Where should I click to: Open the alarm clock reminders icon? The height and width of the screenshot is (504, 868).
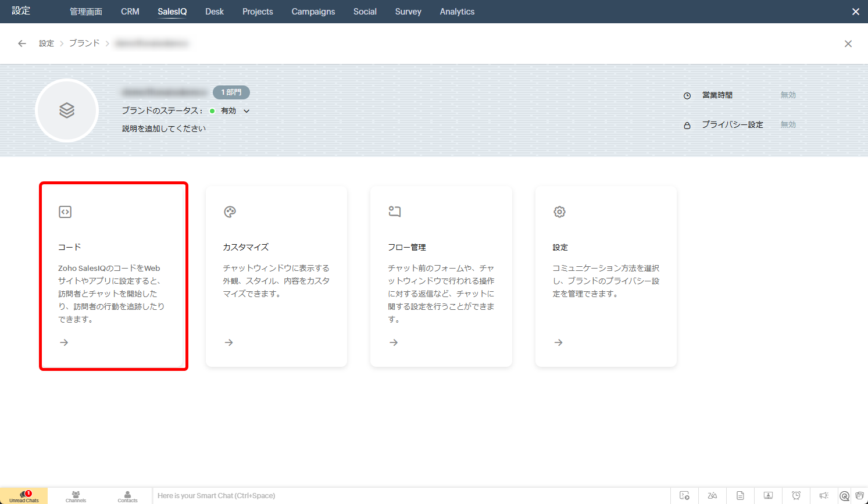(x=796, y=496)
